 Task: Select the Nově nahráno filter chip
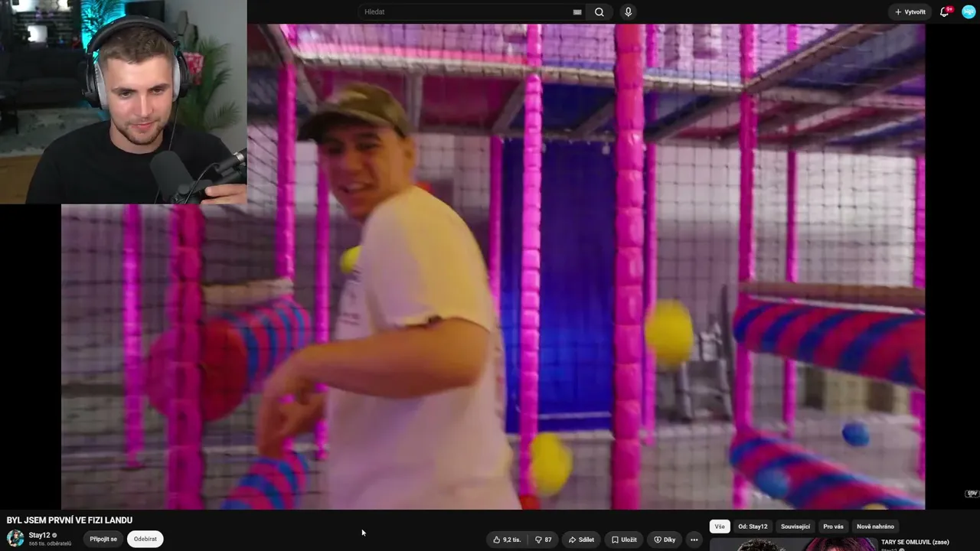click(875, 527)
